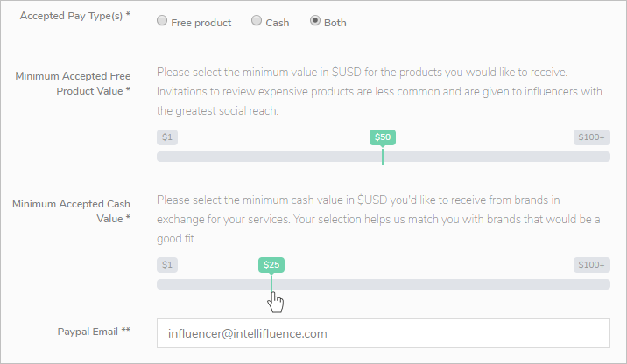Click the 'Both' option label text

(x=335, y=23)
